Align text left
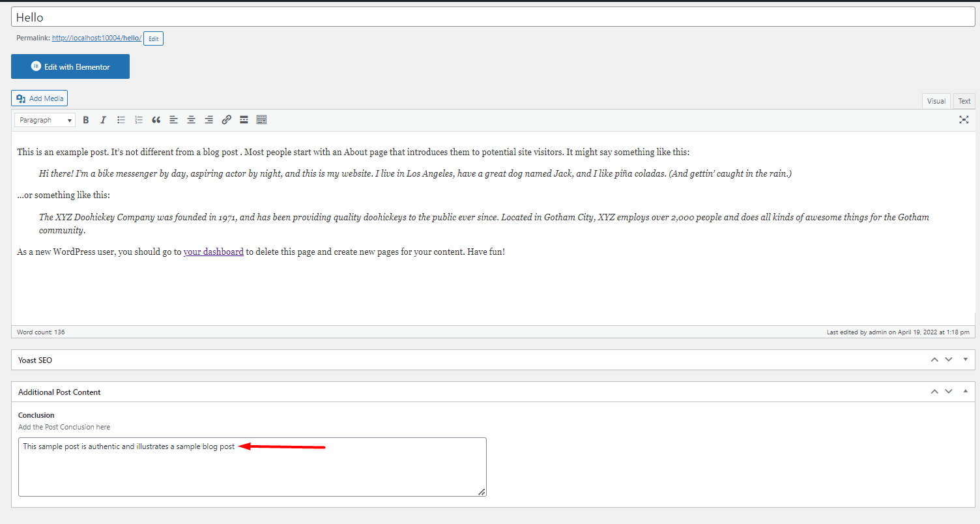The image size is (980, 524). [173, 119]
